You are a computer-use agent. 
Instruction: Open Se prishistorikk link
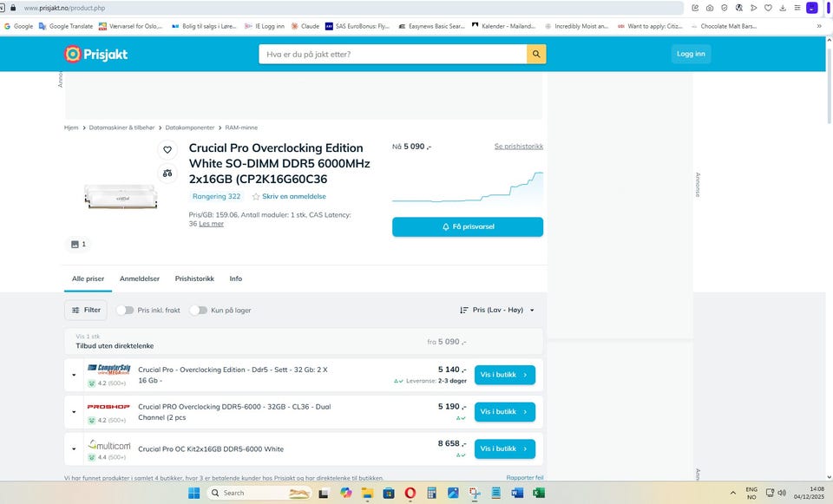pos(519,147)
